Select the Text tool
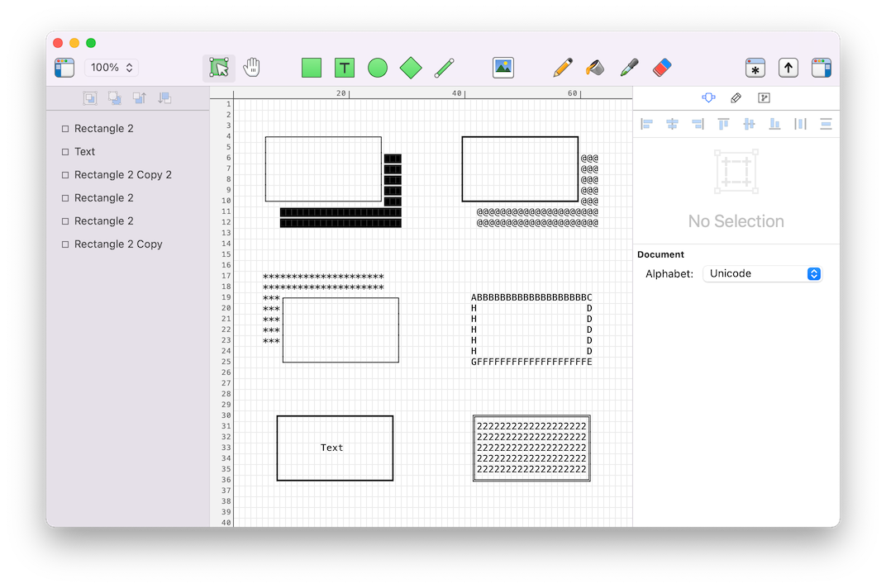The image size is (886, 588). [345, 68]
